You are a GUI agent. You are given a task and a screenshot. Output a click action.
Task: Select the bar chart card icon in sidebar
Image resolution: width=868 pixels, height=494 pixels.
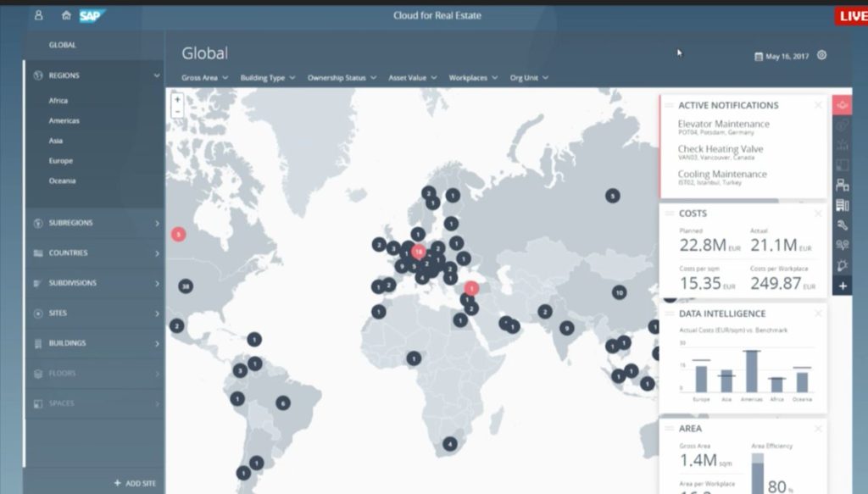point(842,145)
